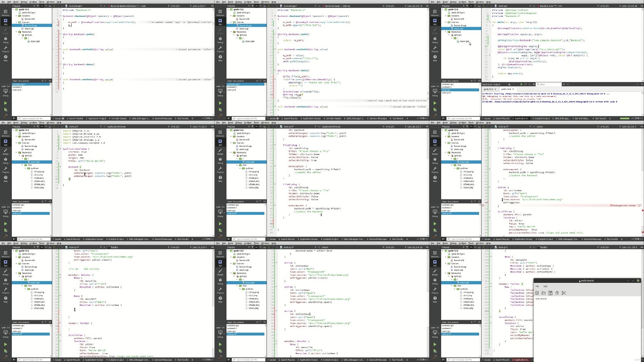
Task: Open the Issues pane in the top-left frame
Action: (x=59, y=119)
